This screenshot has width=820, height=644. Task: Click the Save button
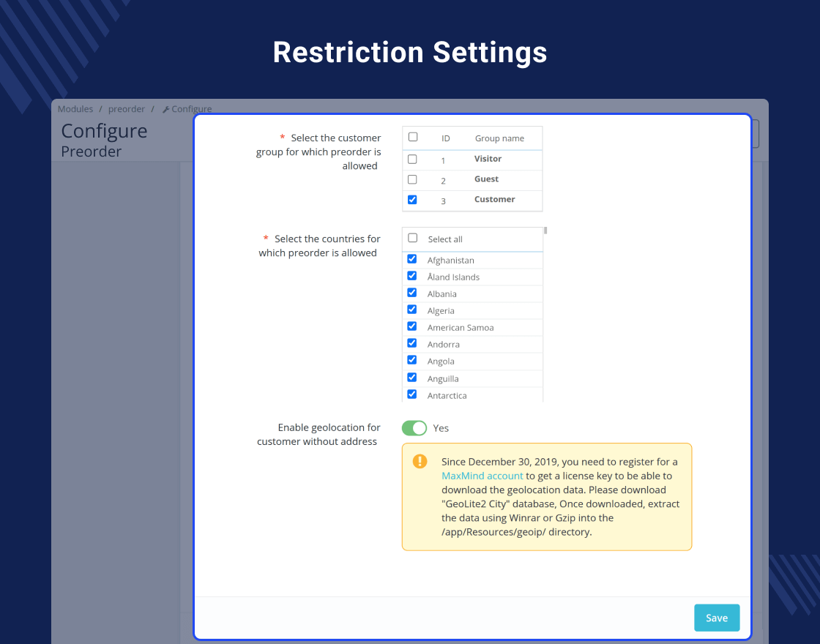717,618
